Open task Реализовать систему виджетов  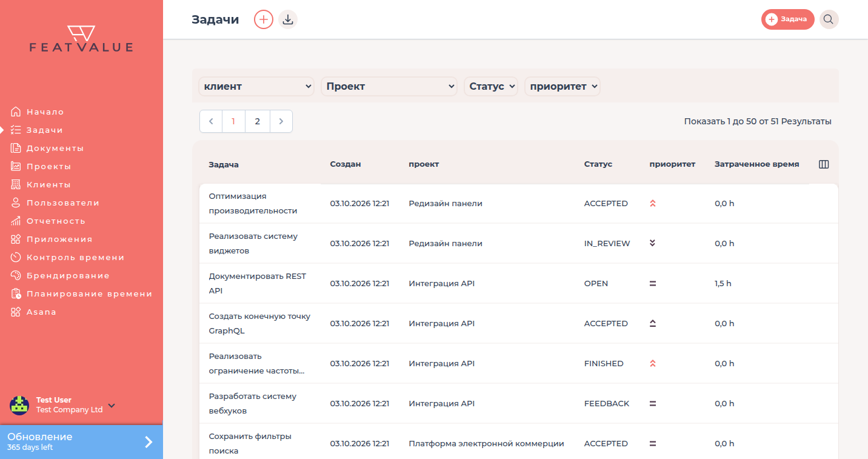coord(253,244)
